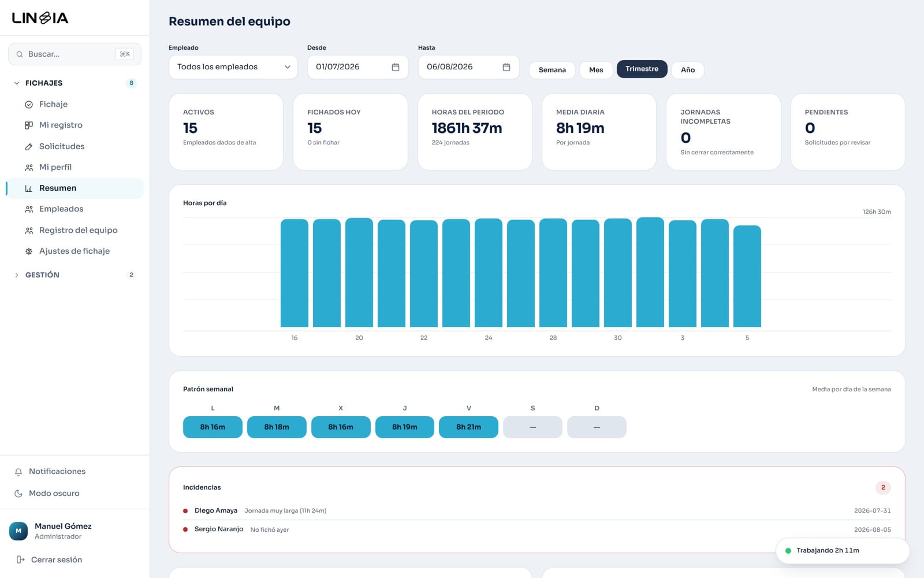Click the GESTIÓN badge showing 2

[131, 275]
